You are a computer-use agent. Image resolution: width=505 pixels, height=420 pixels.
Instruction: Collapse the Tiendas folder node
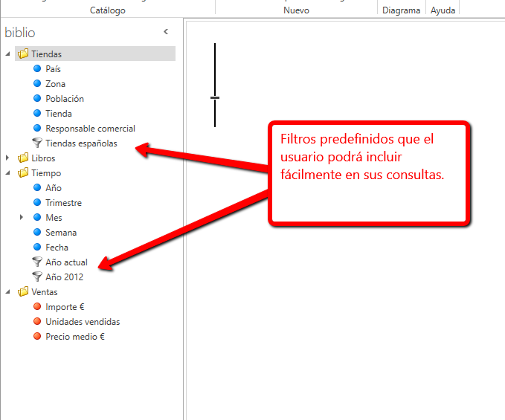[x=8, y=54]
